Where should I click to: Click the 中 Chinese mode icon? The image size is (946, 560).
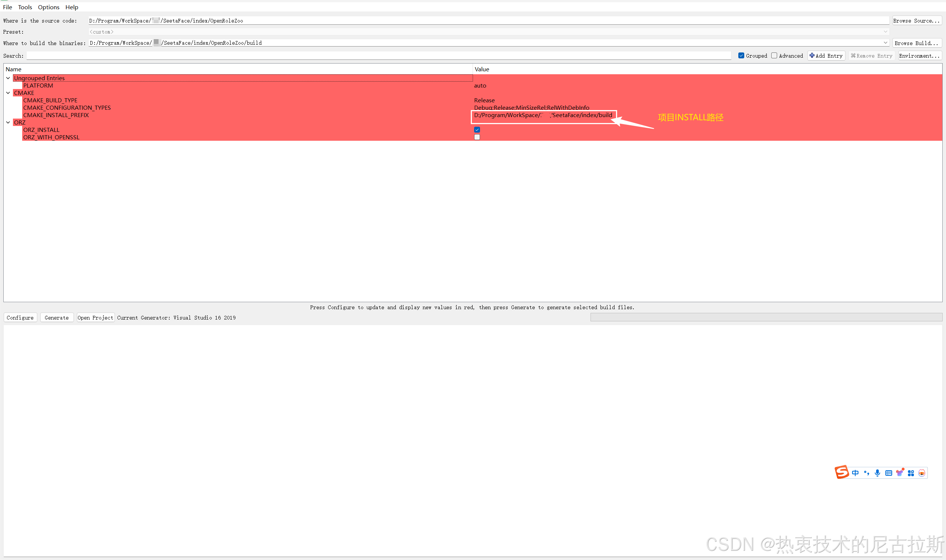[x=855, y=473]
